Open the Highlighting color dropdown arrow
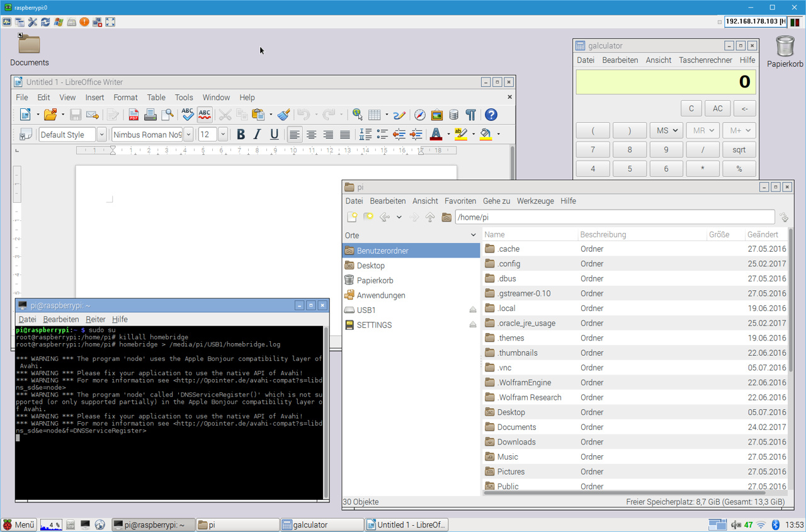806x532 pixels. pos(473,134)
